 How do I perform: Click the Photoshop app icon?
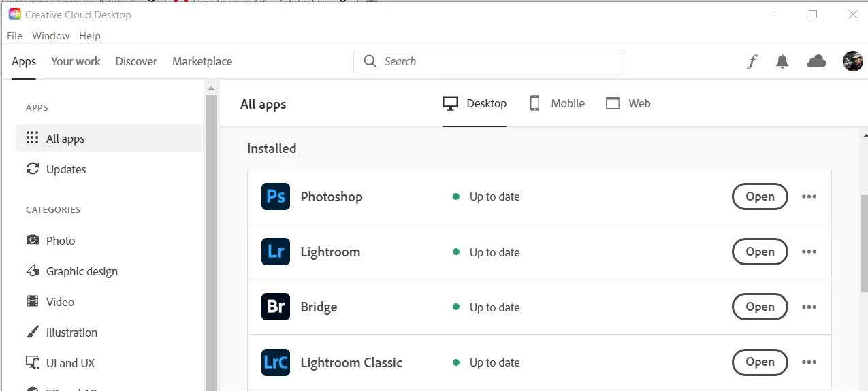click(x=276, y=197)
